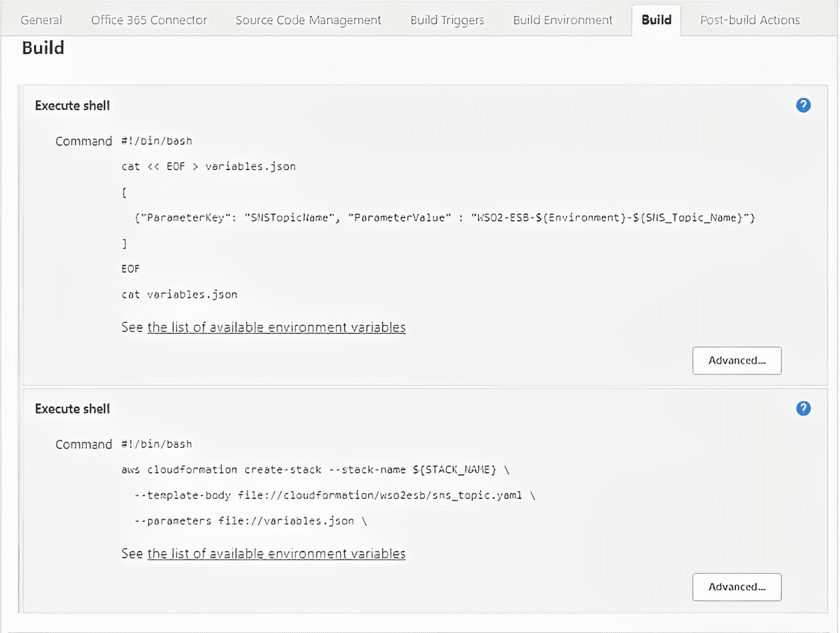Image resolution: width=840 pixels, height=633 pixels.
Task: Switch to the Build Environment tab
Action: pos(563,19)
